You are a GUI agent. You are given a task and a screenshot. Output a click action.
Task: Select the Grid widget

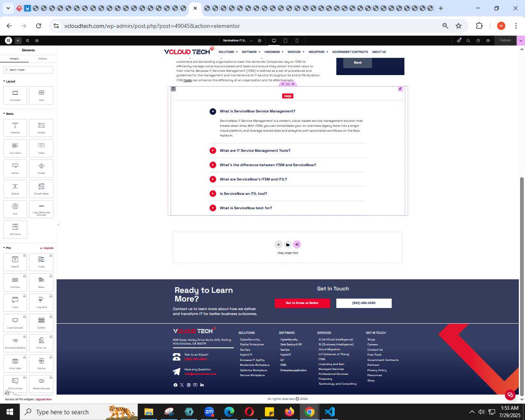pyautogui.click(x=41, y=95)
